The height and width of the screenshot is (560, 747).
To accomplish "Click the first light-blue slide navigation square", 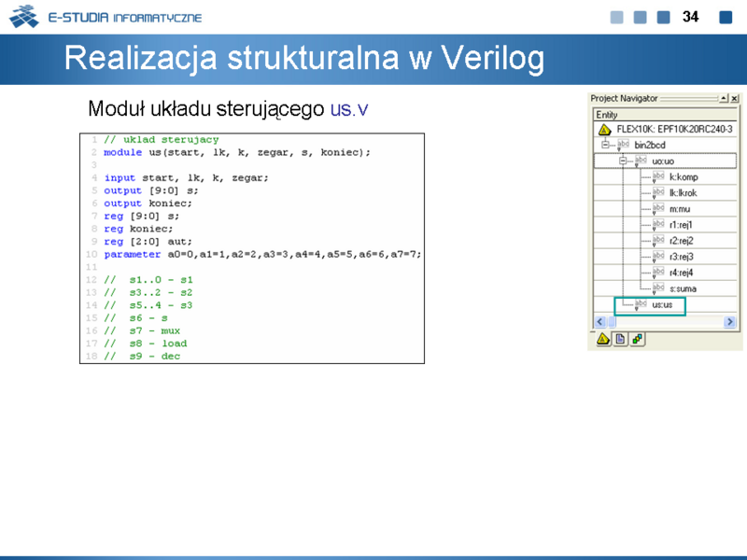I will click(x=616, y=17).
